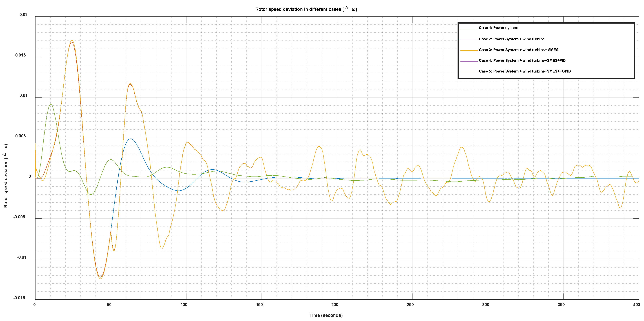Click the -0.015 y-axis tick label
Viewport: 644px width, 321px height.
coord(19,298)
